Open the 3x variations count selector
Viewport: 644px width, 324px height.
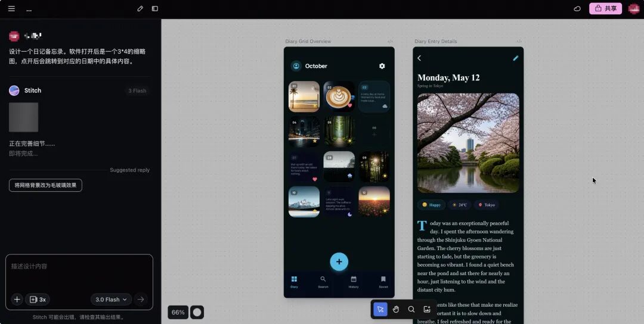[x=38, y=300]
